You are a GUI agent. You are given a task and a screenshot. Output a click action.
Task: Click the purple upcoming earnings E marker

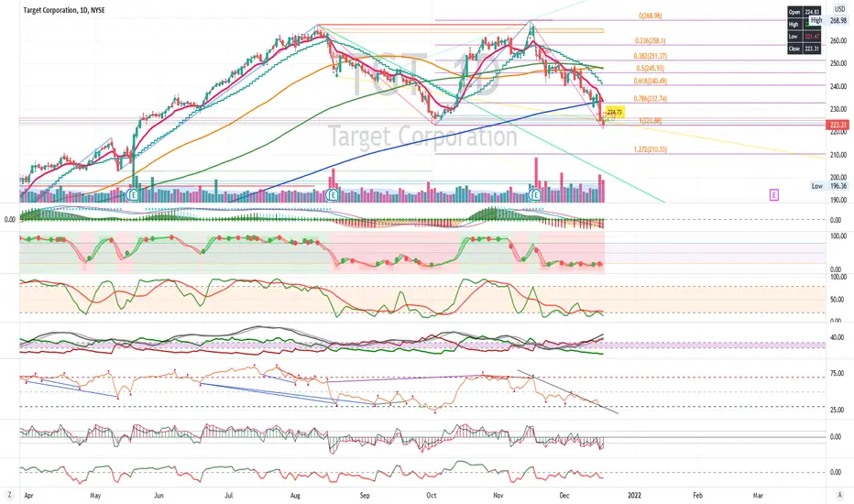tap(774, 194)
